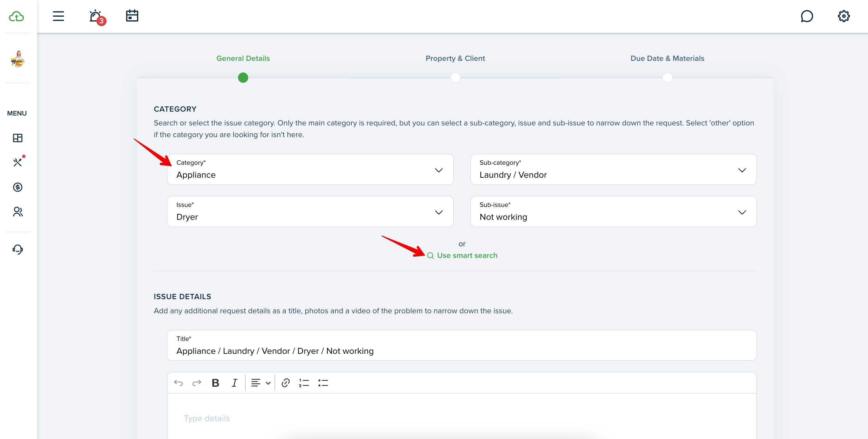Open the text alignment dropdown
Image resolution: width=868 pixels, height=439 pixels.
tap(261, 383)
